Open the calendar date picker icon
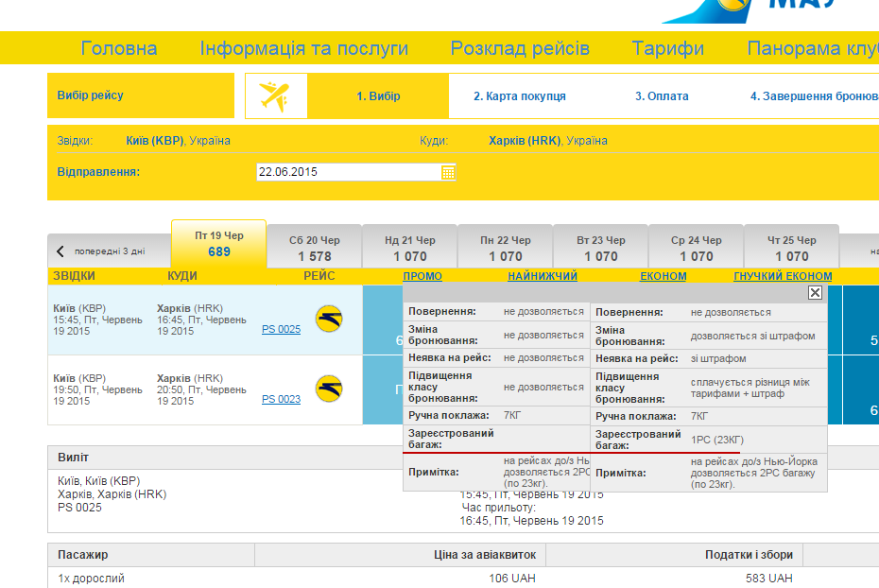The width and height of the screenshot is (879, 588). (448, 172)
